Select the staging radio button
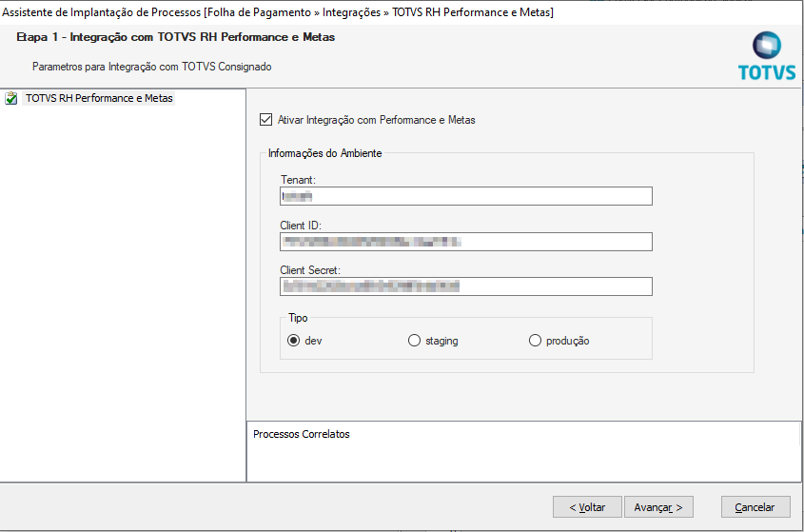804x532 pixels. click(414, 341)
